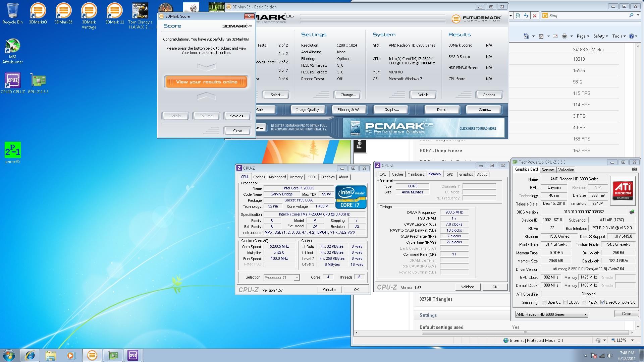644x362 pixels.
Task: Open the Validation tab in GPU-Z
Action: coord(566,170)
